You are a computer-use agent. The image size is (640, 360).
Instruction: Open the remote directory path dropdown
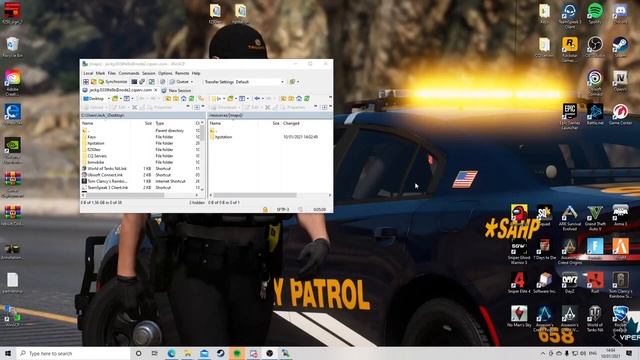click(x=218, y=98)
